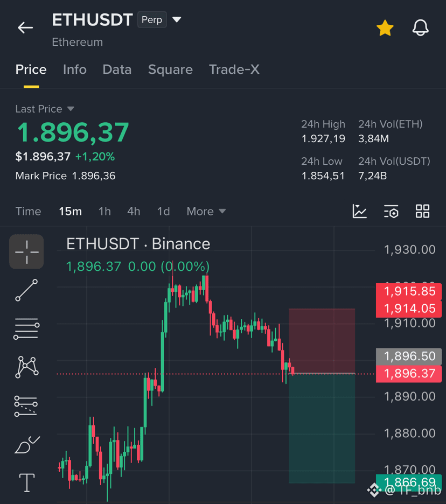Tap the Perp contract badge
Viewport: 446px width, 504px height.
point(152,19)
